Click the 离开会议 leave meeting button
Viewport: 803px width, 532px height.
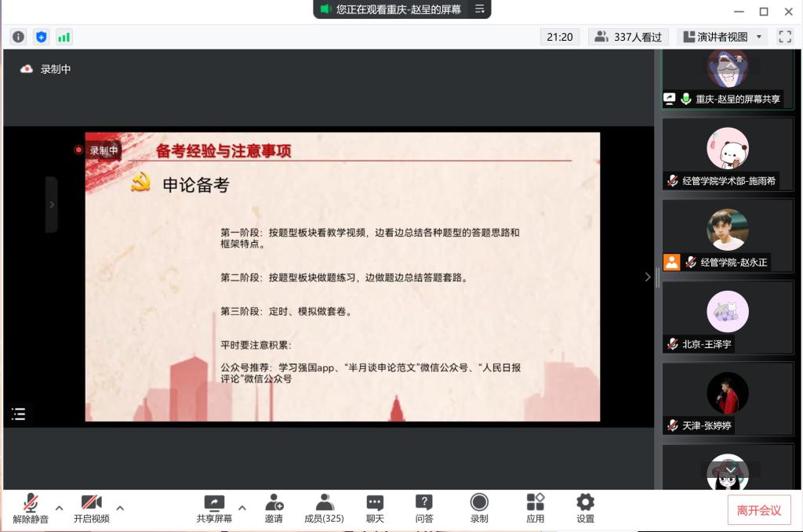(x=759, y=510)
